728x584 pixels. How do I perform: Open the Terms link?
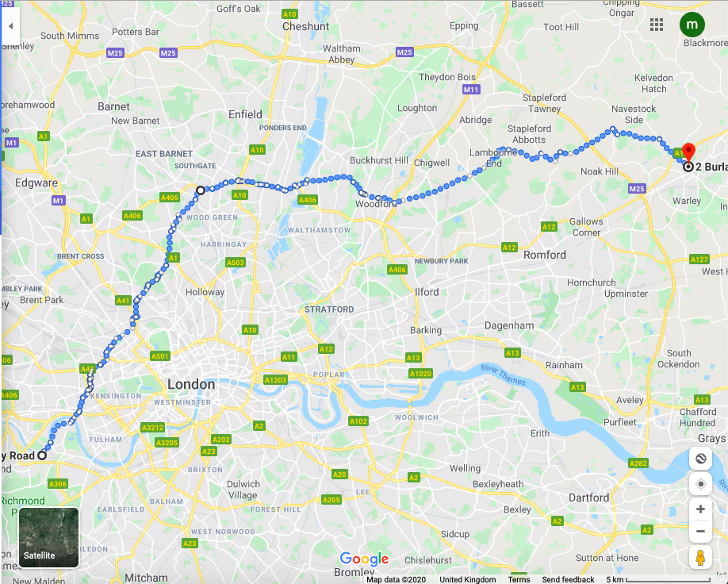coord(519,579)
